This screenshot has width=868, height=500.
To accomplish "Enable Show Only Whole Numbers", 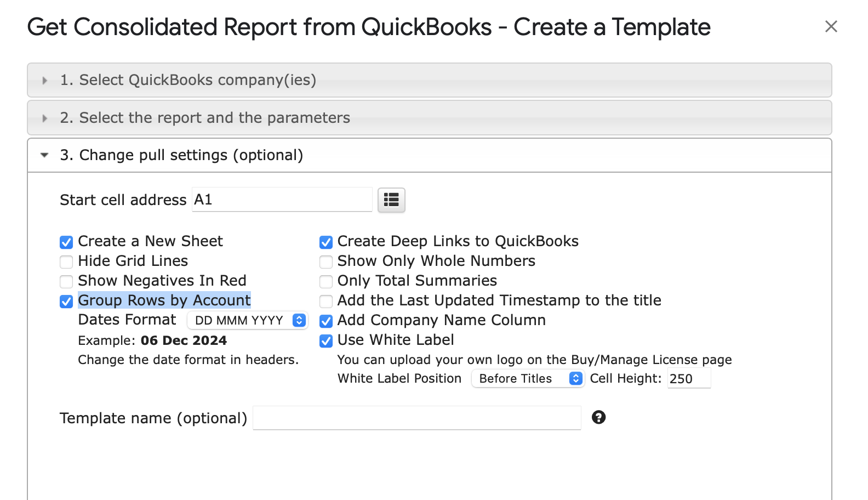I will click(326, 262).
